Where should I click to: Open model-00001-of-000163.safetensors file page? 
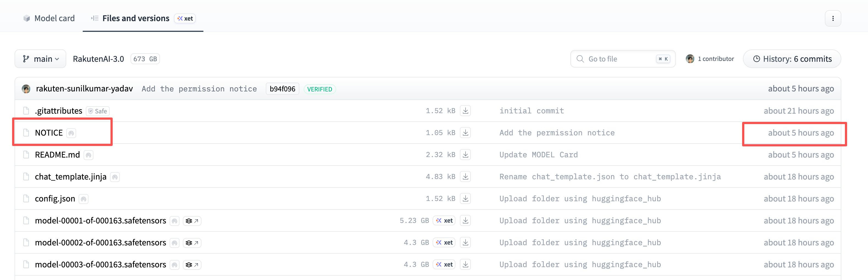[x=100, y=220]
